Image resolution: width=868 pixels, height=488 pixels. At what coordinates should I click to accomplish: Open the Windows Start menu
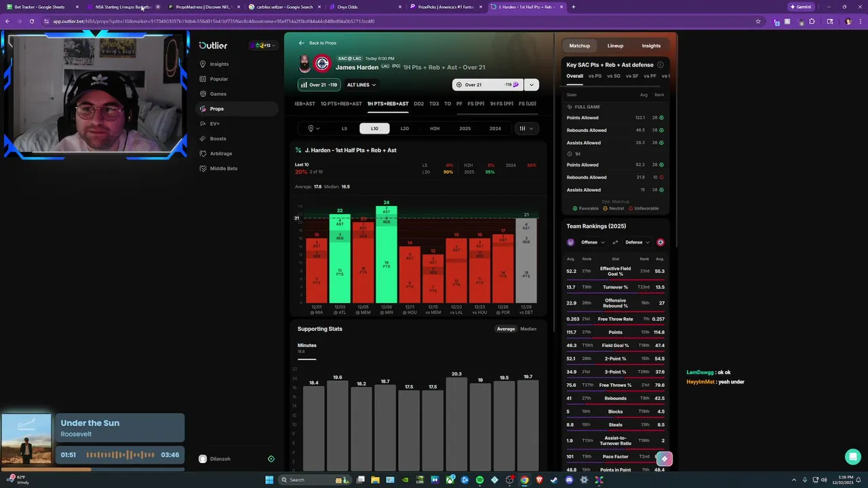(x=269, y=480)
